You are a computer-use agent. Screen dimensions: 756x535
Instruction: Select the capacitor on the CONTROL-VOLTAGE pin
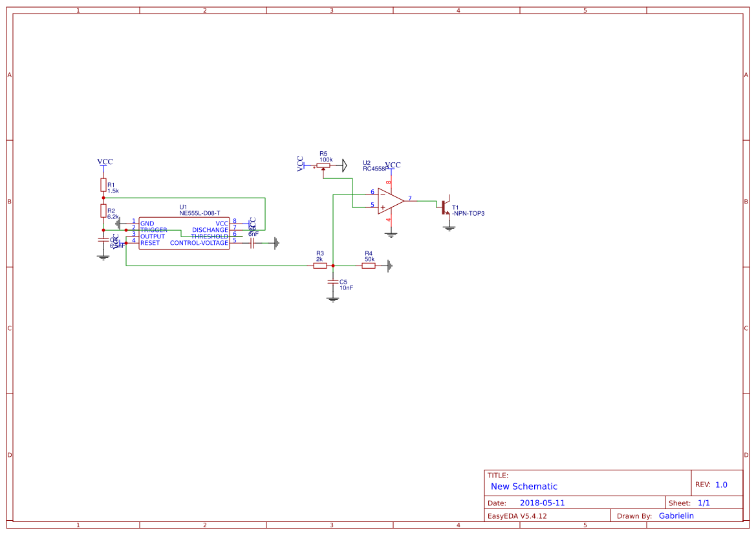tap(252, 243)
